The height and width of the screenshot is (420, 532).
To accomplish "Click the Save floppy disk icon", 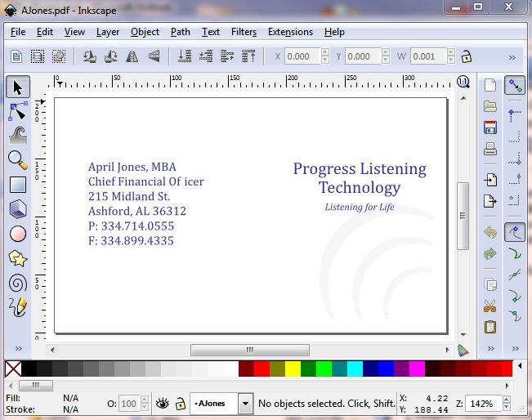I will [490, 127].
